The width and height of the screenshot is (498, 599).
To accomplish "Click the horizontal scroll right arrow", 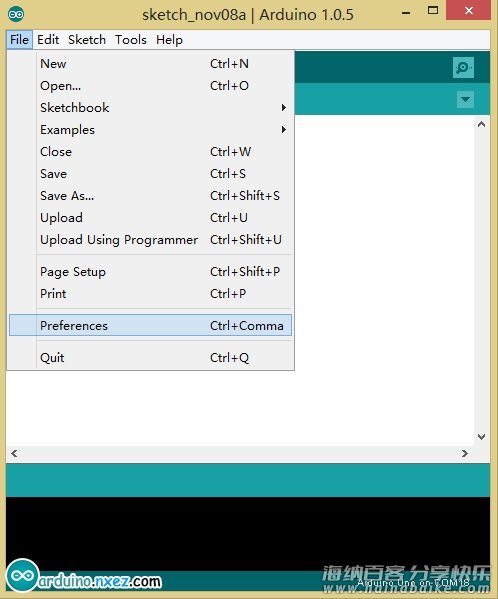I will coord(464,453).
